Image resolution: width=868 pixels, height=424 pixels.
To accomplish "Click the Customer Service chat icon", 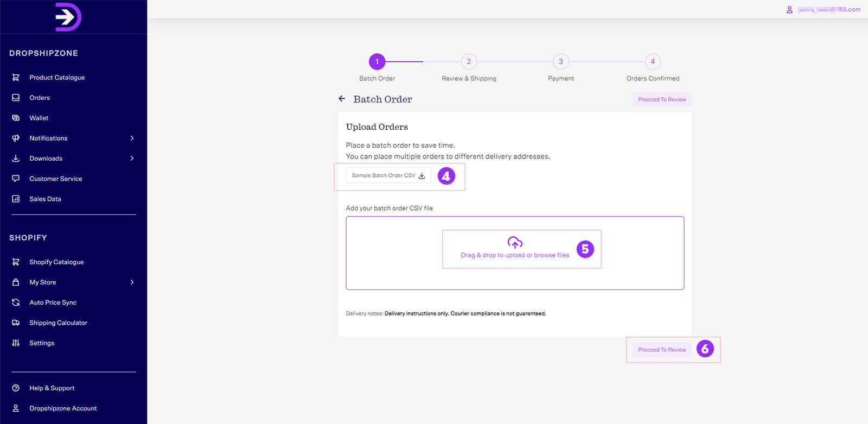I will [16, 179].
